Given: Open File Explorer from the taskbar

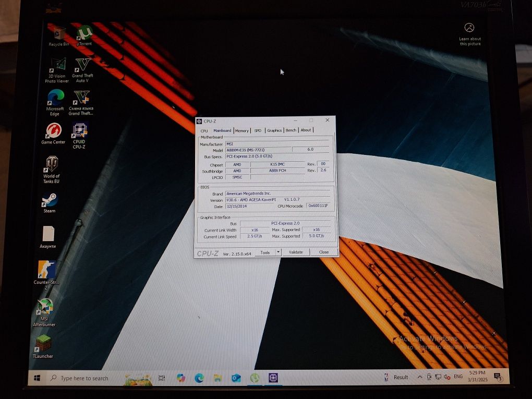Looking at the screenshot, I should [x=217, y=378].
